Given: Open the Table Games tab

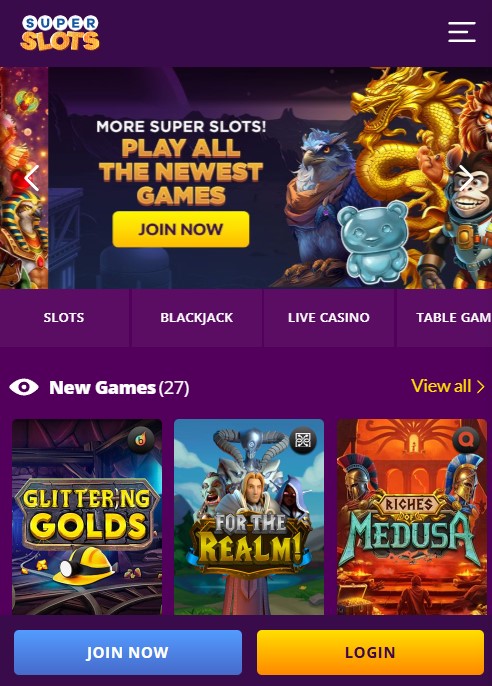Looking at the screenshot, I should pyautogui.click(x=444, y=318).
